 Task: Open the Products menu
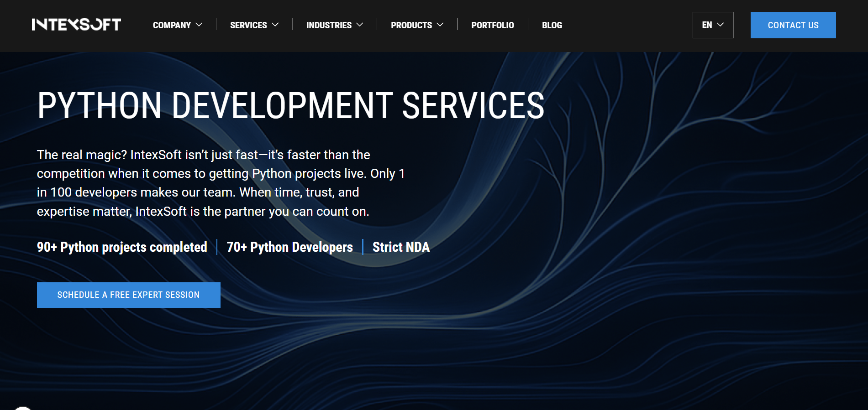coord(411,26)
